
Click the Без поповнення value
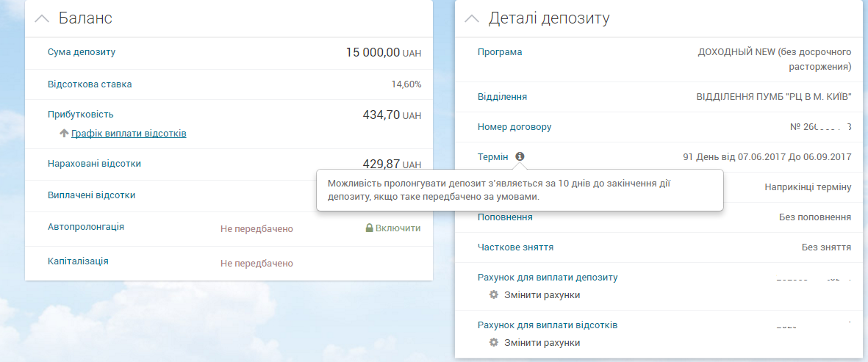pyautogui.click(x=815, y=217)
